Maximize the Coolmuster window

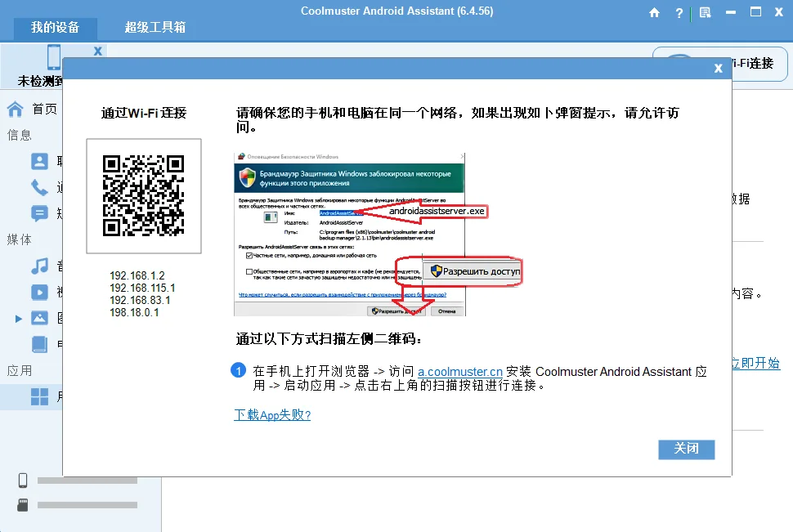[x=755, y=12]
